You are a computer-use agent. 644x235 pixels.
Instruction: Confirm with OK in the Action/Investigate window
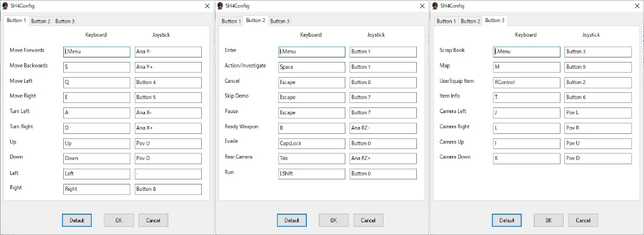pos(333,220)
